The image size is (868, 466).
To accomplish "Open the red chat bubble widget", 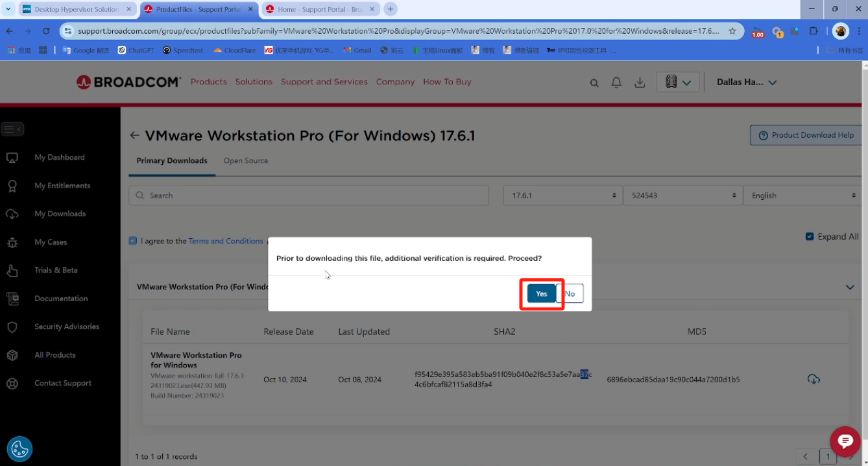I will tap(845, 441).
